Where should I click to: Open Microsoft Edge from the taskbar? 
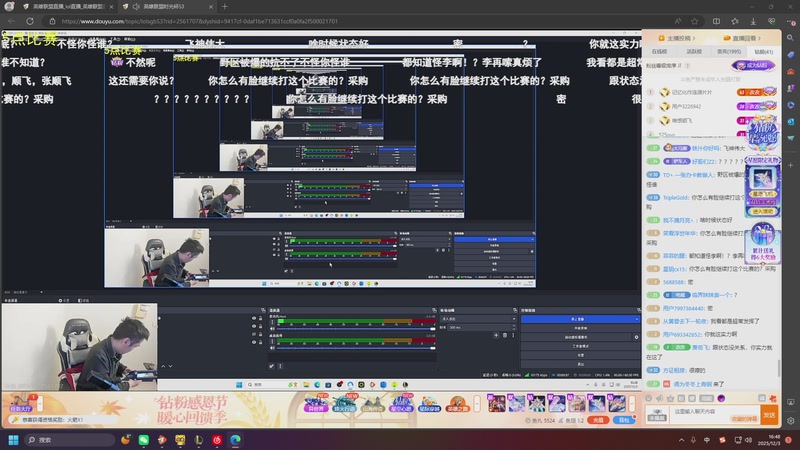(x=235, y=440)
